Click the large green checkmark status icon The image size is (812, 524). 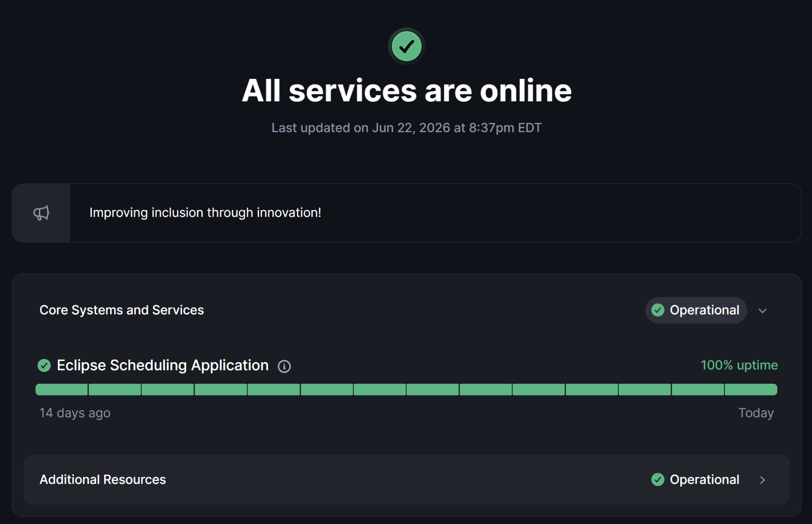click(406, 46)
